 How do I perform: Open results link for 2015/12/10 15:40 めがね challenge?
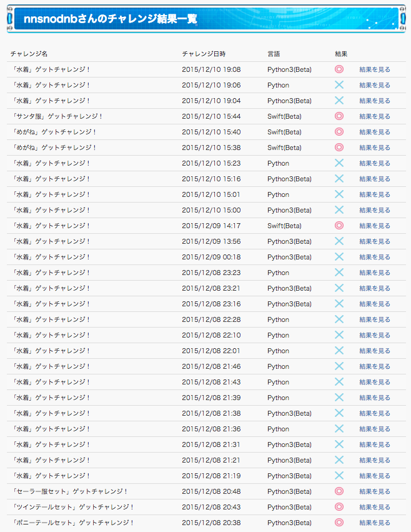click(375, 132)
